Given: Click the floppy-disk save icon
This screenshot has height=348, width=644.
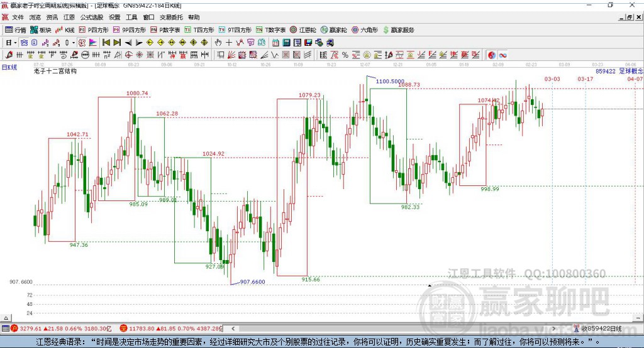Looking at the screenshot, I should (308, 42).
